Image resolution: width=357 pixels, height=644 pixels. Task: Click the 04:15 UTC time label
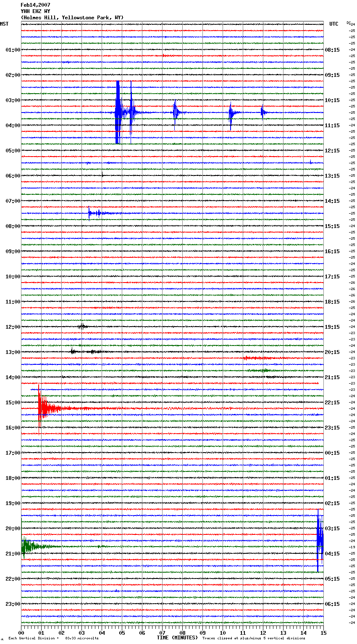tap(332, 554)
